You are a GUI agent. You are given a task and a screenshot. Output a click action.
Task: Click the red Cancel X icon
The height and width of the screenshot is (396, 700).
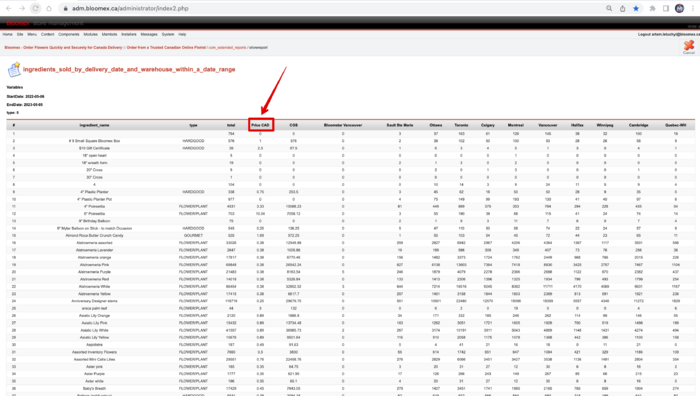(x=689, y=46)
